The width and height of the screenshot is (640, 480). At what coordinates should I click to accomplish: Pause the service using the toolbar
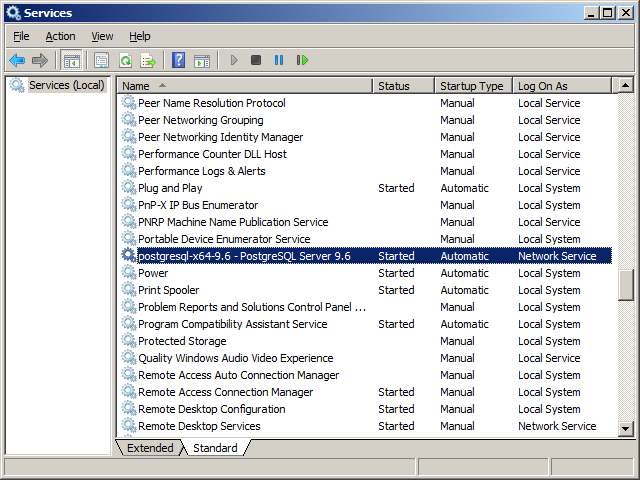tap(279, 60)
